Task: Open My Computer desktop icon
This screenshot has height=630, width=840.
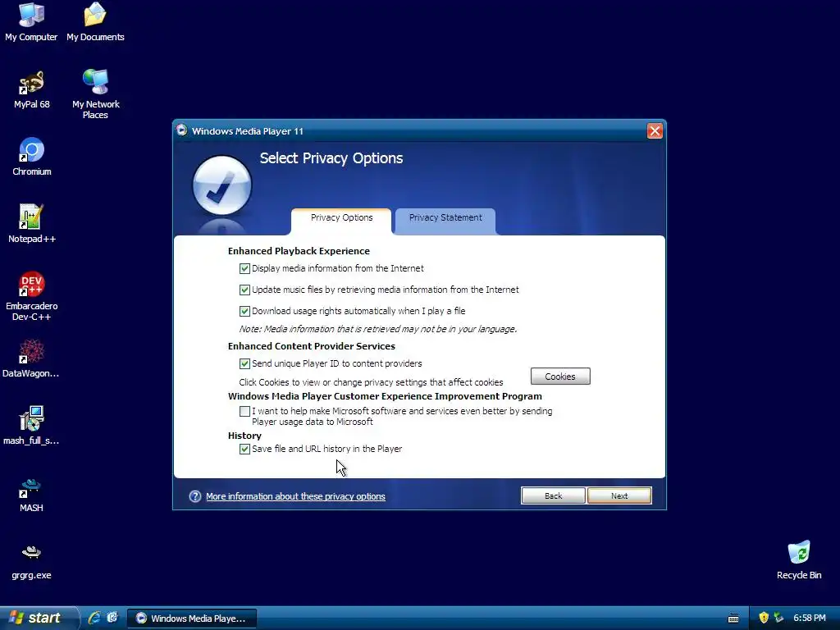Action: (x=31, y=21)
